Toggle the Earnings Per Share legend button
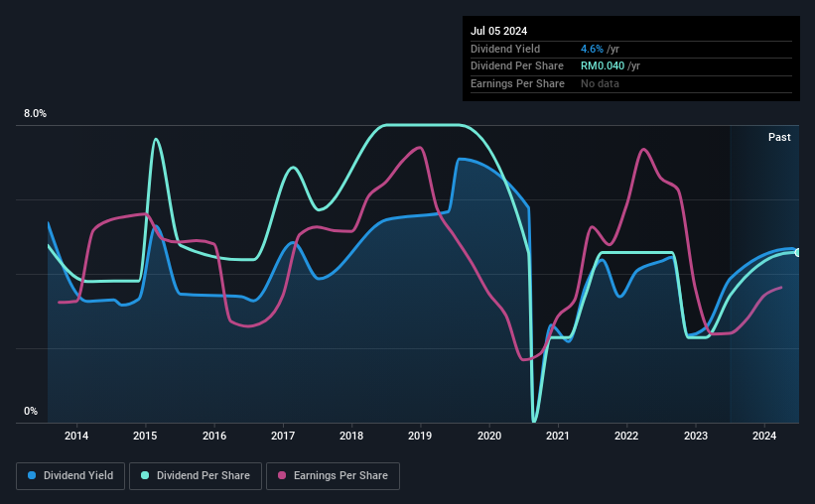This screenshot has height=504, width=815. (x=333, y=476)
